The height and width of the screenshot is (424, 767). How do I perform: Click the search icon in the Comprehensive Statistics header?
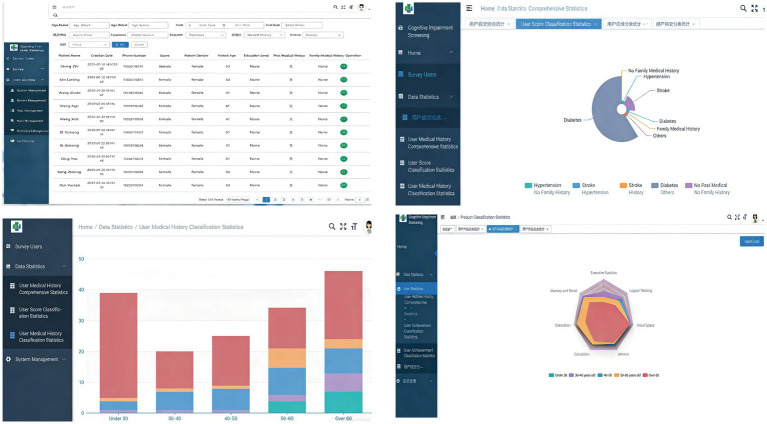pos(743,8)
